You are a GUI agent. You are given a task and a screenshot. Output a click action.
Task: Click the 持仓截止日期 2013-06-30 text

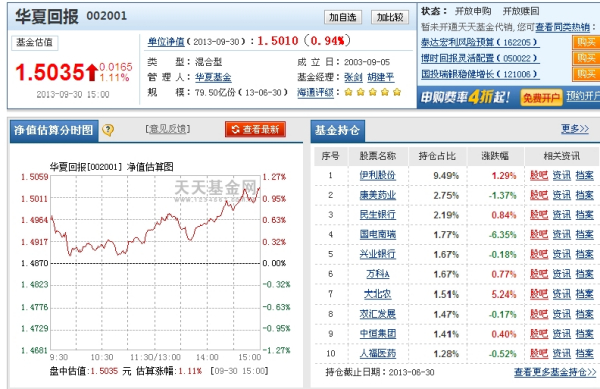click(x=380, y=373)
